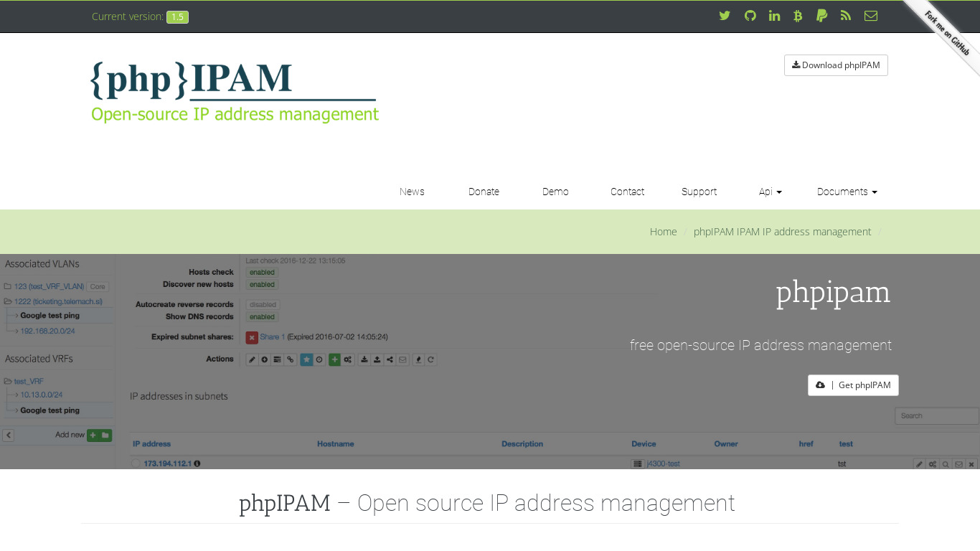Click the large phpipam hero title
The width and height of the screenshot is (980, 551).
833,293
